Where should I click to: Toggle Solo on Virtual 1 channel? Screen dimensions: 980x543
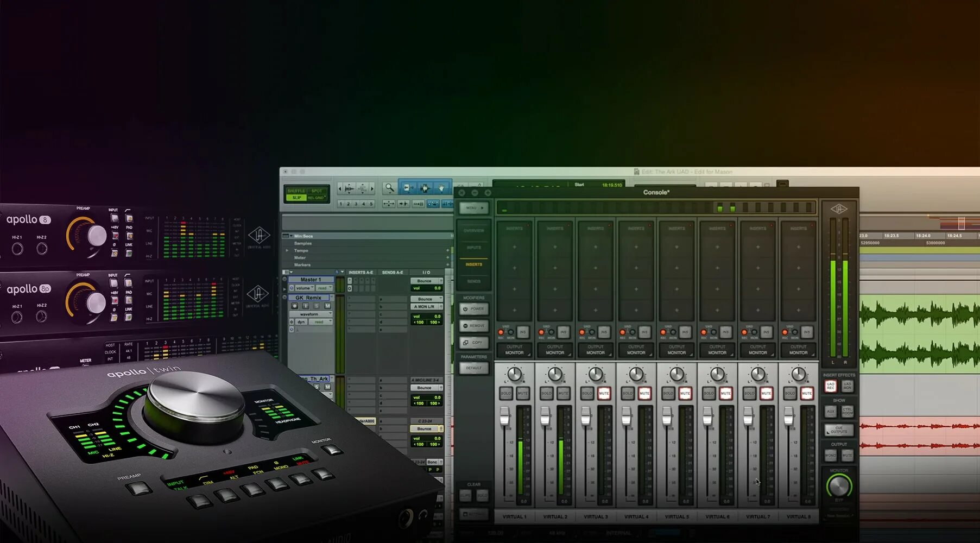(506, 393)
